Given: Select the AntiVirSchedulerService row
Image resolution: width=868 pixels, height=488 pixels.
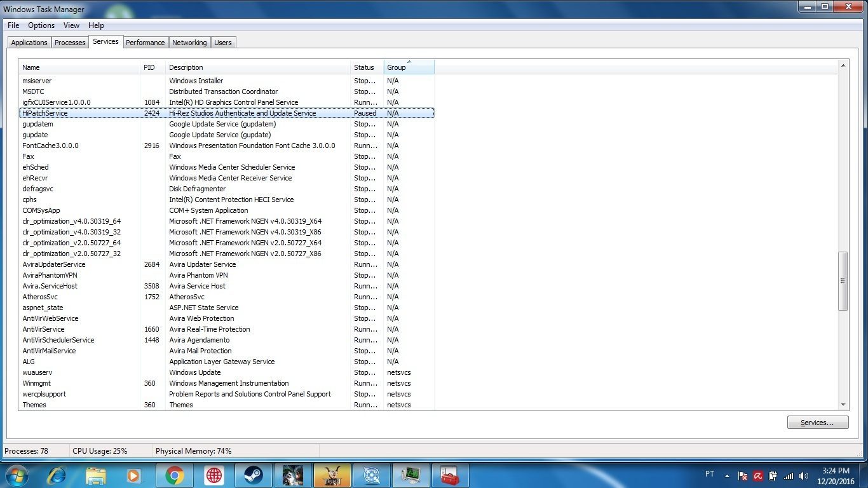Looking at the screenshot, I should (x=227, y=340).
